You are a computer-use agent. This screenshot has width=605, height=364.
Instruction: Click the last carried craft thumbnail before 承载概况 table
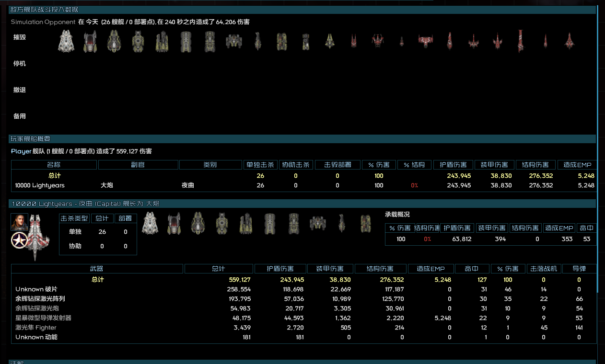[x=365, y=224]
